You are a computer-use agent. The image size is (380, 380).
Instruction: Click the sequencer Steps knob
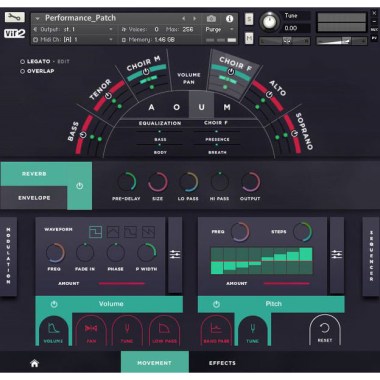pyautogui.click(x=302, y=232)
